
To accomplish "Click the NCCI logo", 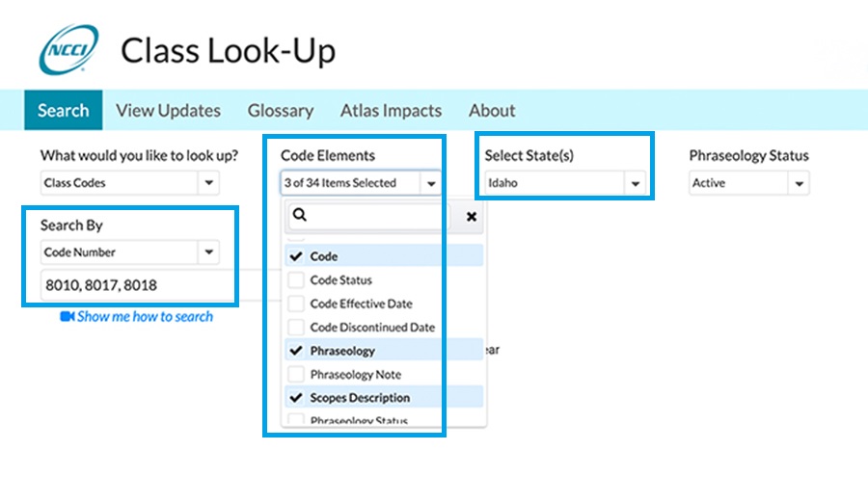I will (68, 49).
